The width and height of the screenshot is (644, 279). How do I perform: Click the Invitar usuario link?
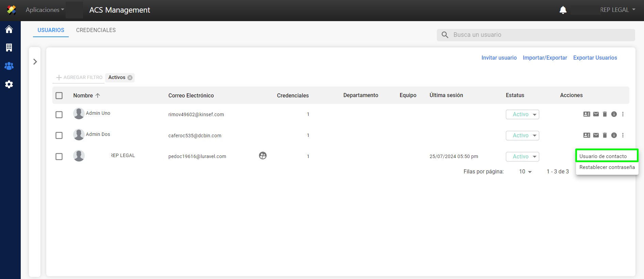tap(499, 58)
